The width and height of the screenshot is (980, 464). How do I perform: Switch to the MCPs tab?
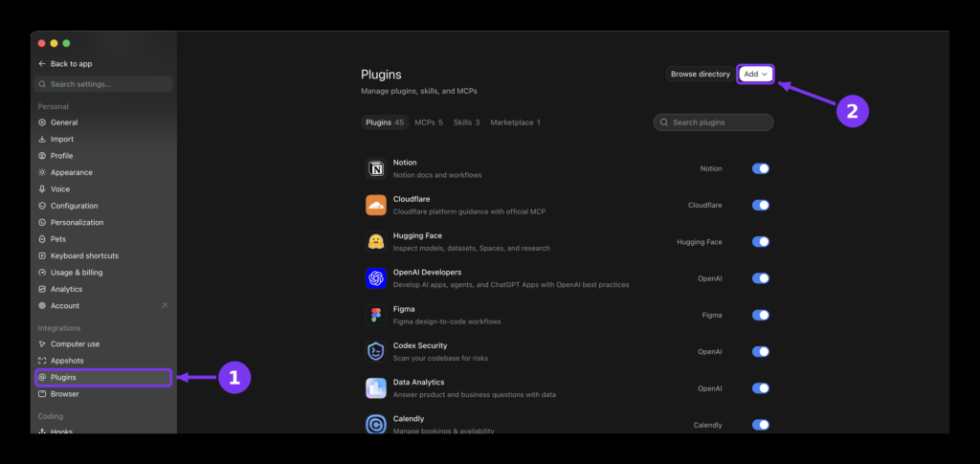point(429,122)
